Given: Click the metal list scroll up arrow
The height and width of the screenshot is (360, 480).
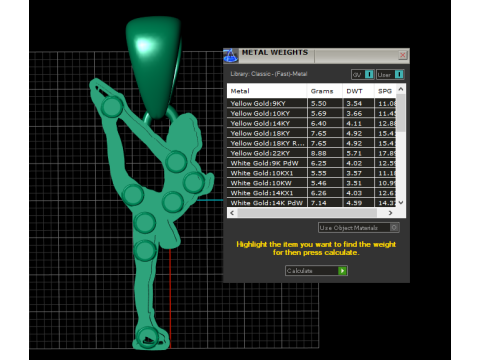Looking at the screenshot, I should [401, 89].
